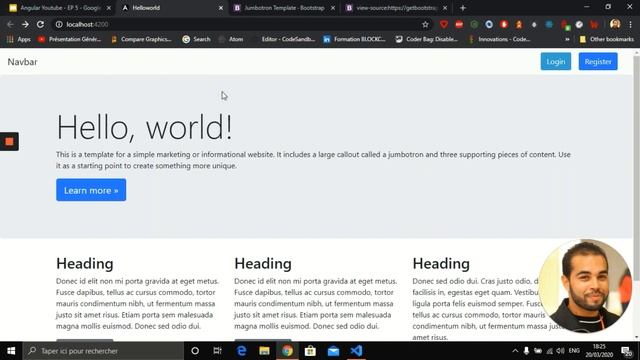Open the Chrome three-dot menu
This screenshot has width=640, height=360.
click(630, 24)
